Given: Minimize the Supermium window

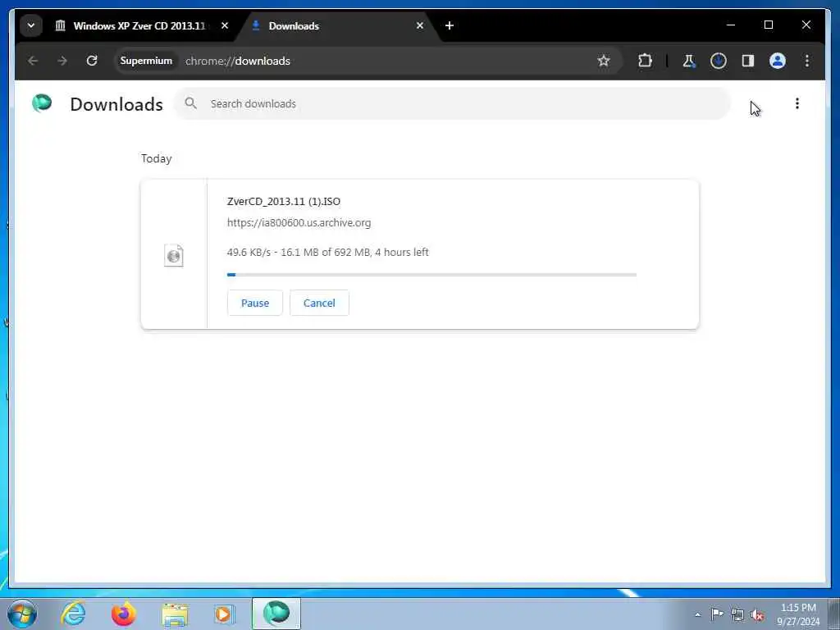Looking at the screenshot, I should 731,25.
